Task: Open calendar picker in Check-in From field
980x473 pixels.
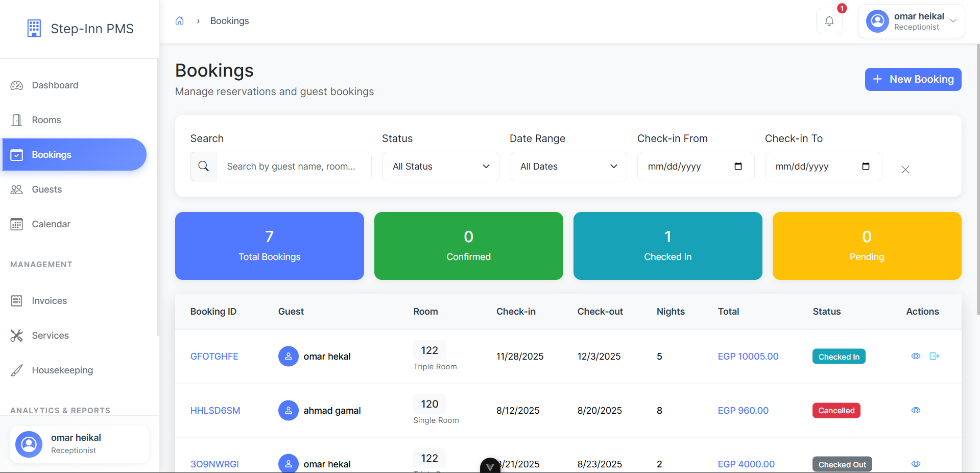Action: (x=738, y=167)
